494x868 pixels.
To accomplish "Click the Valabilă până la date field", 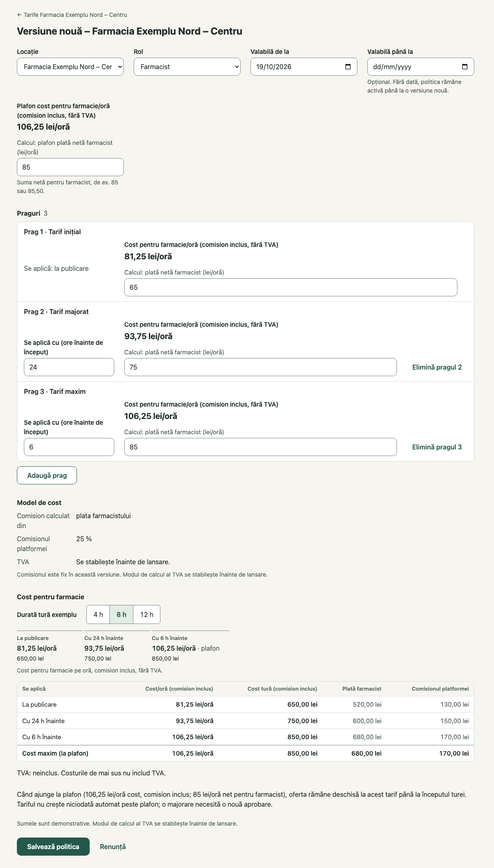I will pyautogui.click(x=421, y=67).
